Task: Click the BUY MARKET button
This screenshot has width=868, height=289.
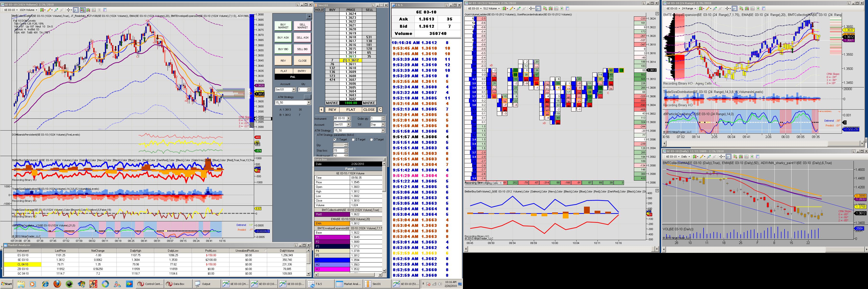Action: 283,26
